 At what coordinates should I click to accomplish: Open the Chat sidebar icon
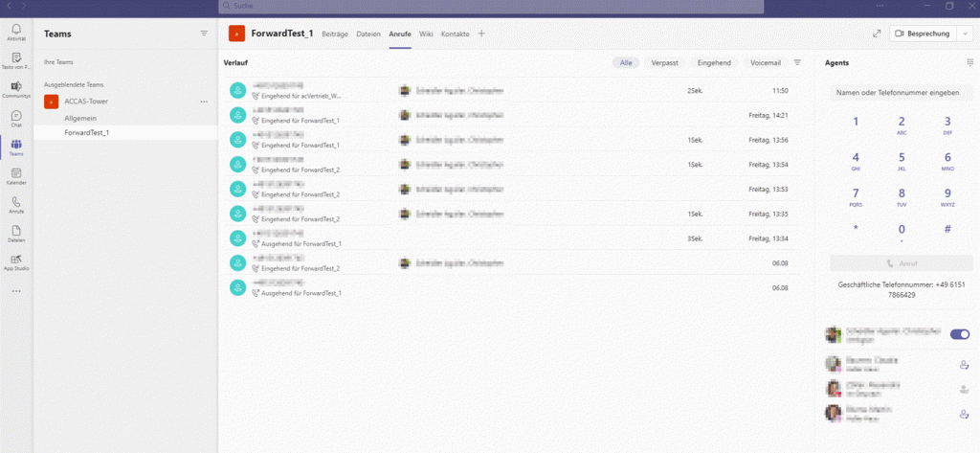(x=16, y=116)
